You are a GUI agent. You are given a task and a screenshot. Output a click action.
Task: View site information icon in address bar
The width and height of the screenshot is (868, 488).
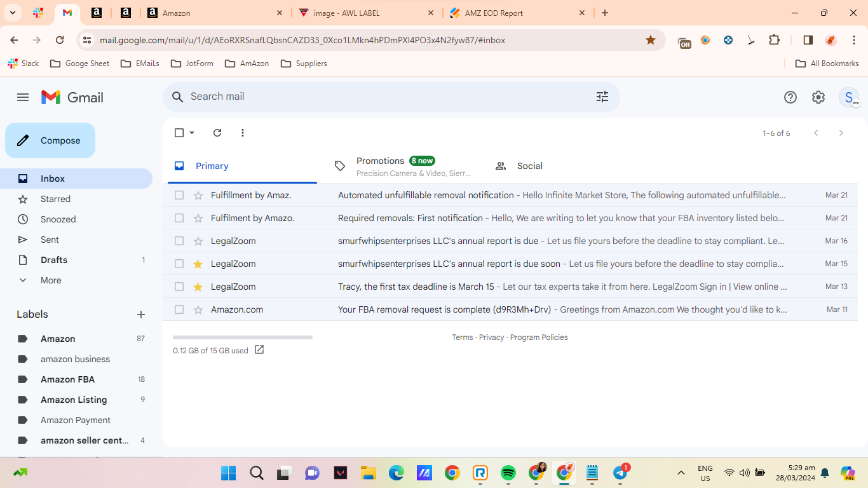pyautogui.click(x=87, y=40)
